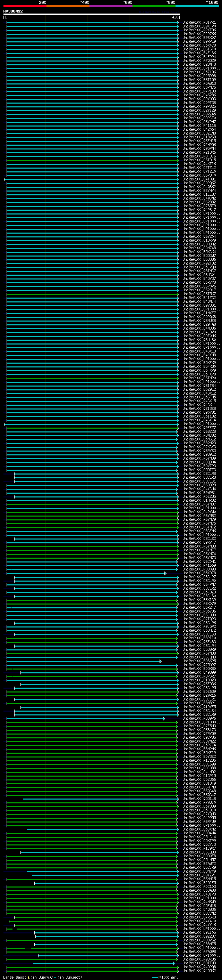This screenshot has width=222, height=980.
Task: Open last hit UniRef100_Q4D5K2
Action: [x=199, y=971]
